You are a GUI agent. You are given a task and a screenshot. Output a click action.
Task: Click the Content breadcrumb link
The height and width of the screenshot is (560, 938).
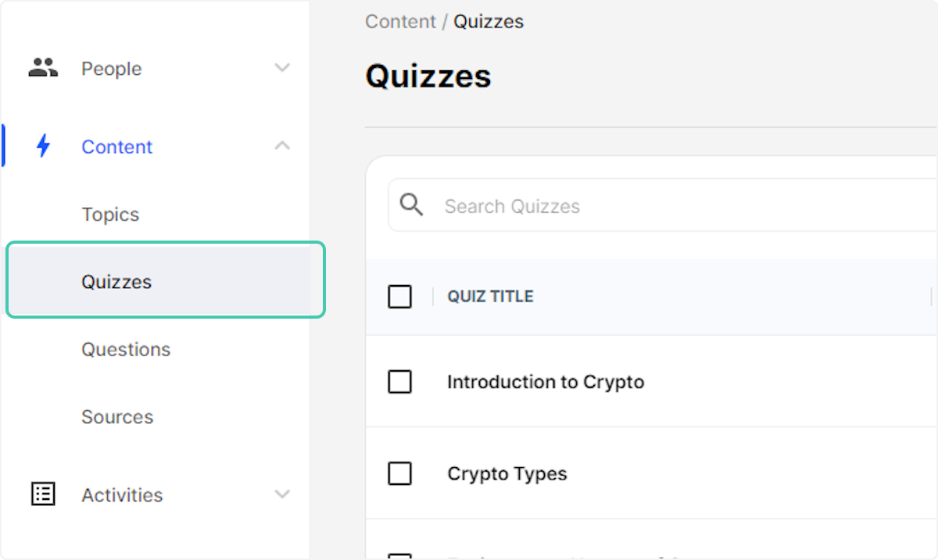[x=400, y=21]
